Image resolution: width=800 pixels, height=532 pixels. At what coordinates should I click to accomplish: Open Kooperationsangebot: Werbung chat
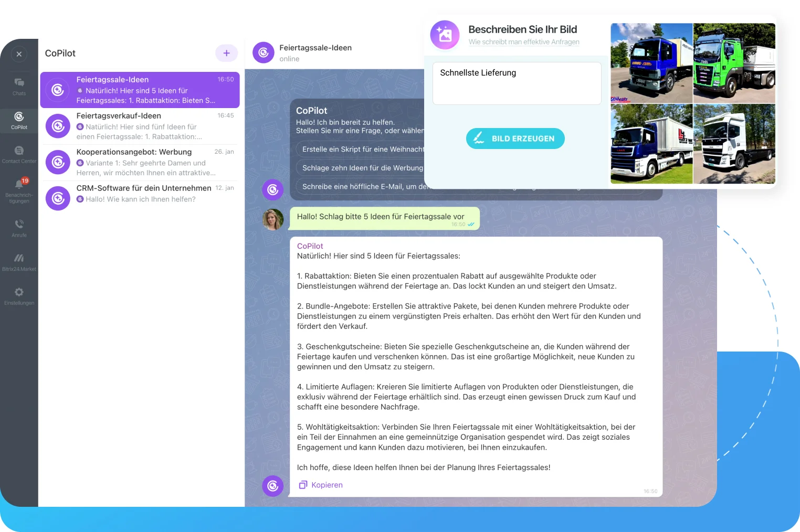140,162
